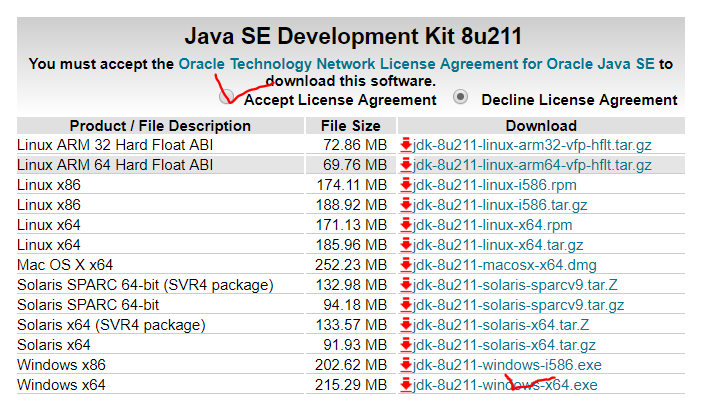Download jdk-8u211-linux-i586.tar.gz
This screenshot has width=705, height=413.
pyautogui.click(x=500, y=205)
